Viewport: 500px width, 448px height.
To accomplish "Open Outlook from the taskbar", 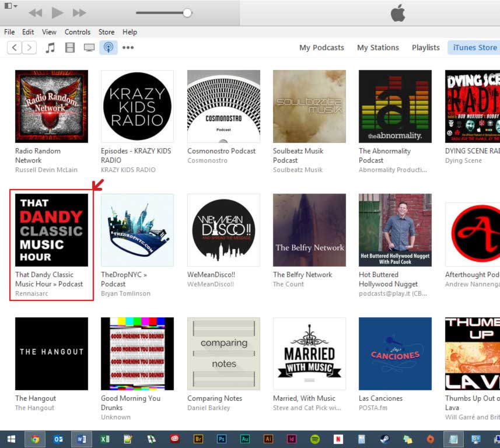I will [x=58, y=439].
